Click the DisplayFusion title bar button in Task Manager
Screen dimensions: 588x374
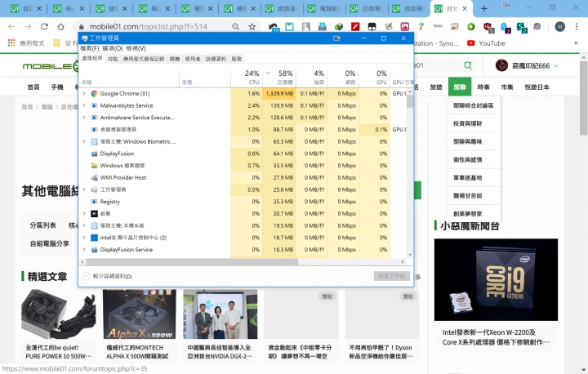[x=336, y=38]
